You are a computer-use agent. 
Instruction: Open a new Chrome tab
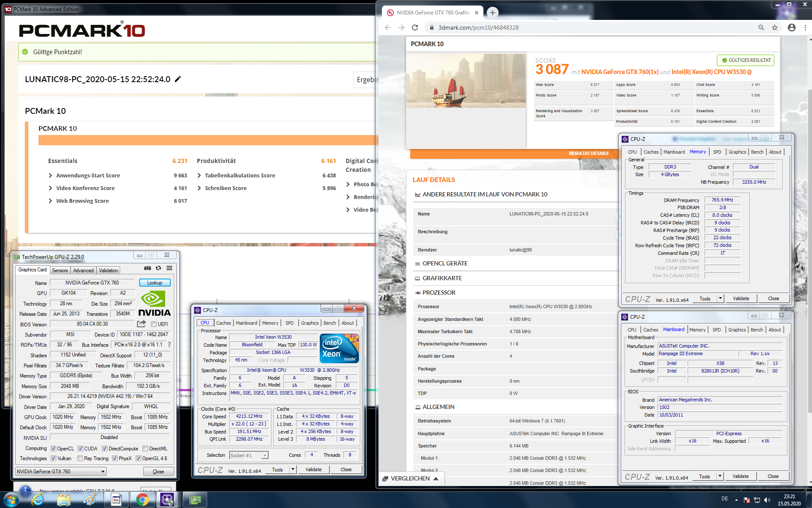click(x=492, y=13)
